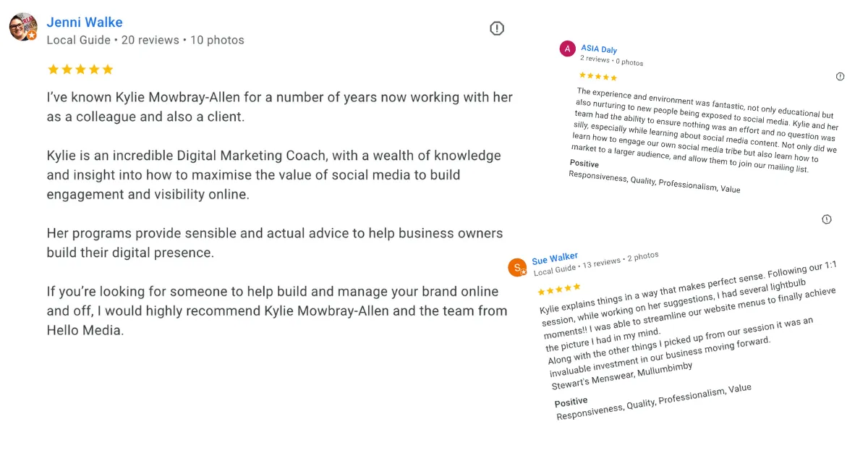Click the "Positive" label in ASIA Daly's review
This screenshot has height=456, width=868.
pyautogui.click(x=584, y=164)
